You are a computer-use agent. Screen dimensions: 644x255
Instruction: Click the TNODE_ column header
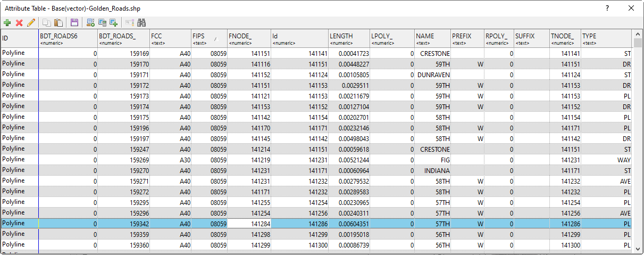click(x=565, y=38)
